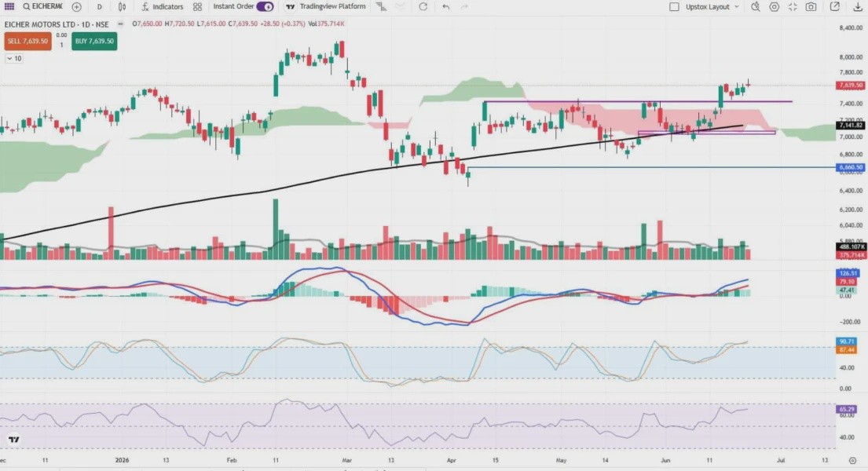
Task: Undo the last chart action
Action: pyautogui.click(x=445, y=6)
